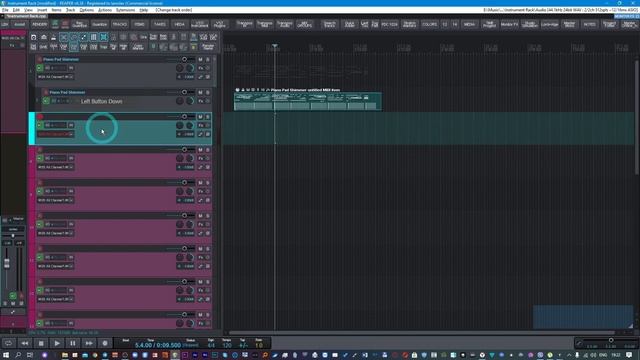Open the Insert menu
This screenshot has width=640, height=360.
pyautogui.click(x=42, y=10)
